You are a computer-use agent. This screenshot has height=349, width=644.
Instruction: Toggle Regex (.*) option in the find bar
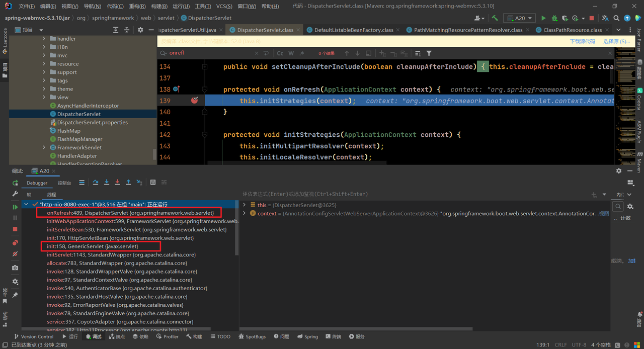[x=302, y=53]
